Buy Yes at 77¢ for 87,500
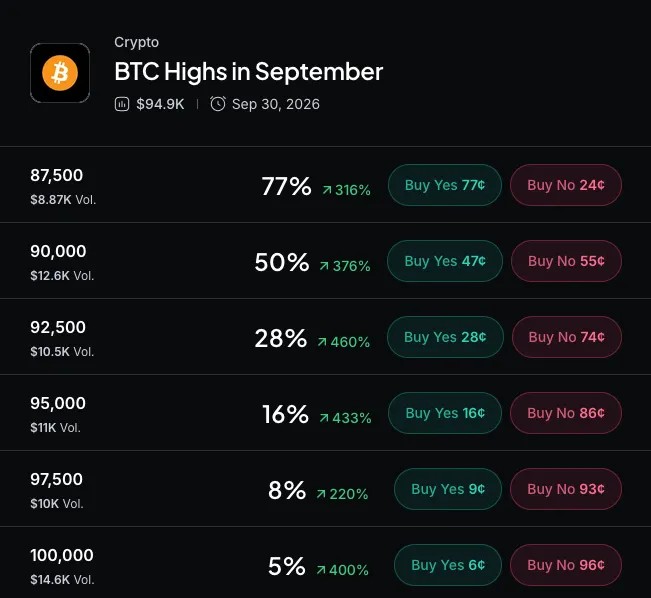The image size is (651, 598). (445, 185)
